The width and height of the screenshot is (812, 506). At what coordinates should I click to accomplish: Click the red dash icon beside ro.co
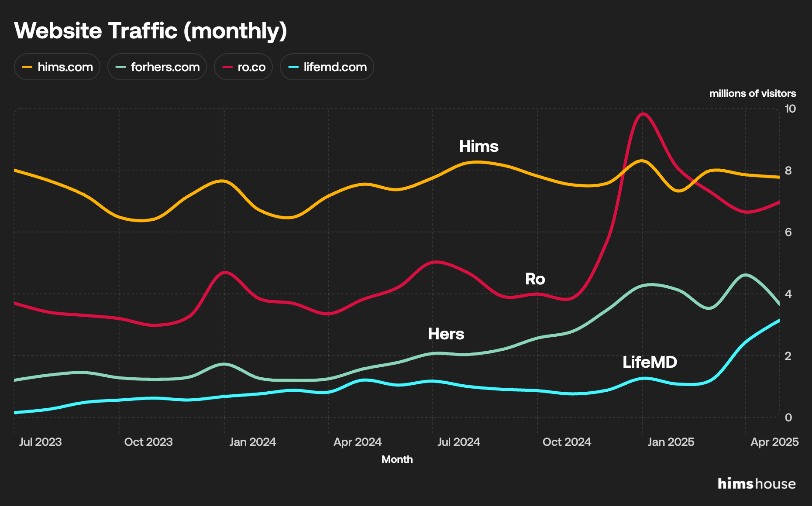(x=227, y=67)
